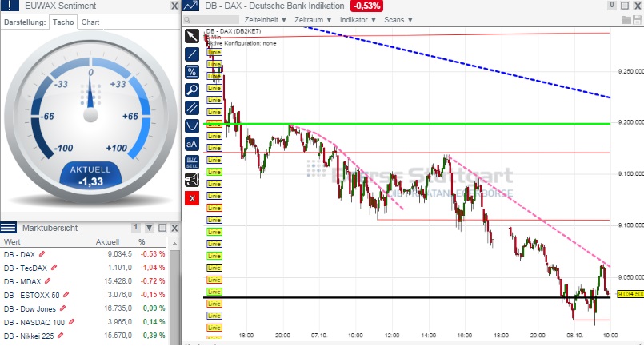Image resolution: width=644 pixels, height=354 pixels.
Task: Click the value 9.034,5 in DAX row
Action: 119,254
